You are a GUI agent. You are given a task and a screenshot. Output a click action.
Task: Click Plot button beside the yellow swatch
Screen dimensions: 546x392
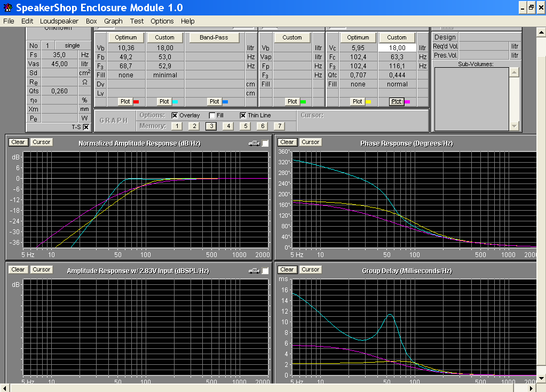tap(357, 101)
